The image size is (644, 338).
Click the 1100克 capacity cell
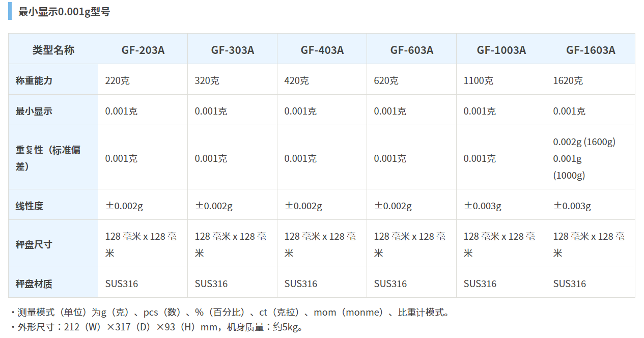pos(478,80)
